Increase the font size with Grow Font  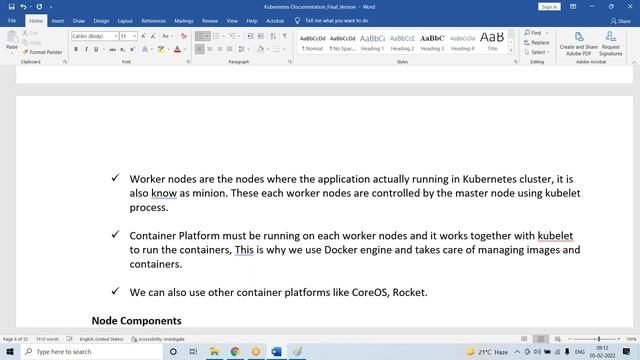(143, 36)
